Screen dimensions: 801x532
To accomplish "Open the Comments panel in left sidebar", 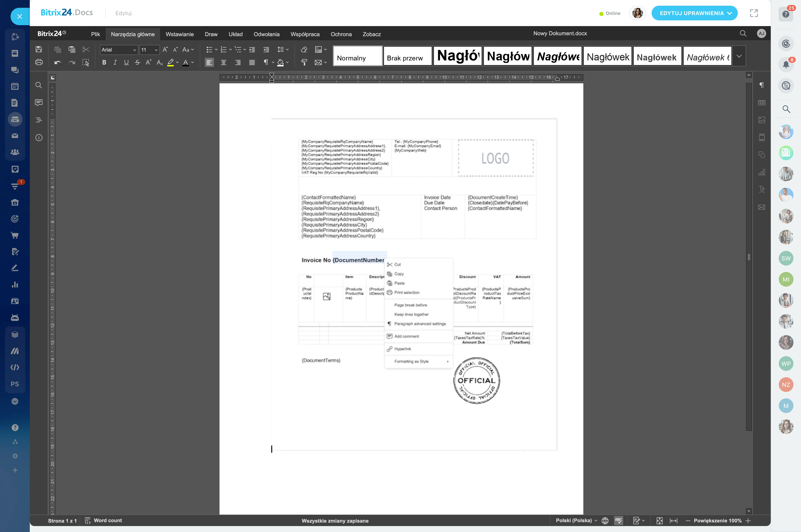I will pyautogui.click(x=39, y=102).
